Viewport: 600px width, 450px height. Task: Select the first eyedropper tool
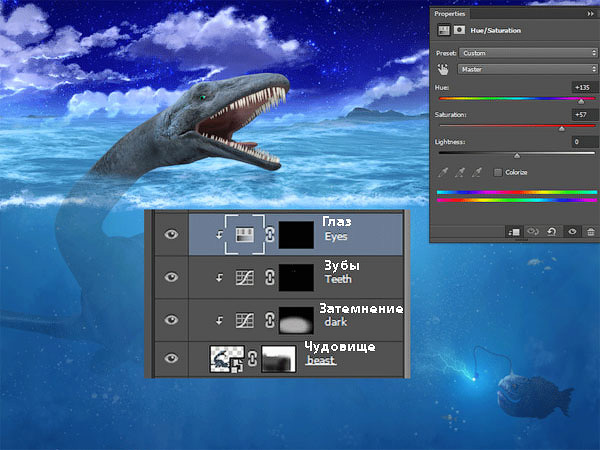click(443, 173)
